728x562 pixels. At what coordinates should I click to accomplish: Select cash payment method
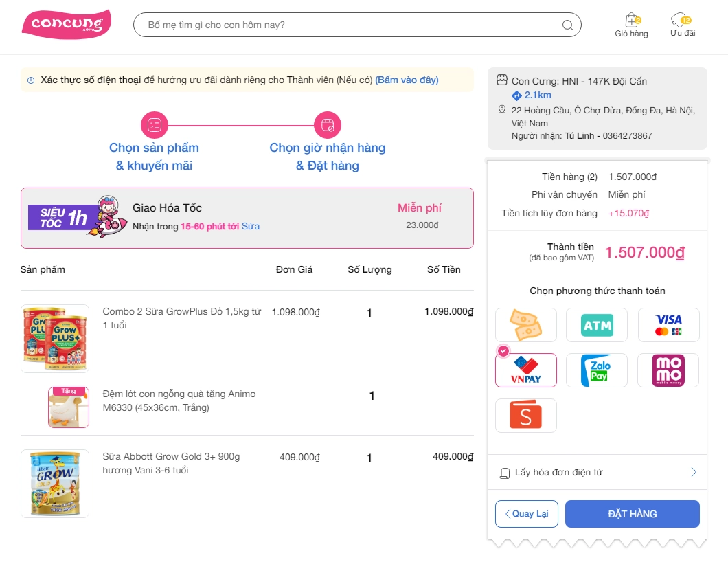526,325
